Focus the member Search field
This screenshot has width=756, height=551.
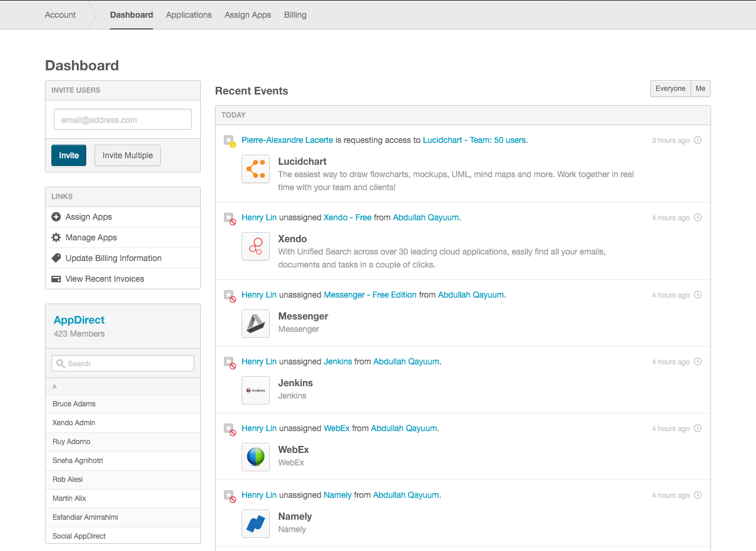(123, 363)
